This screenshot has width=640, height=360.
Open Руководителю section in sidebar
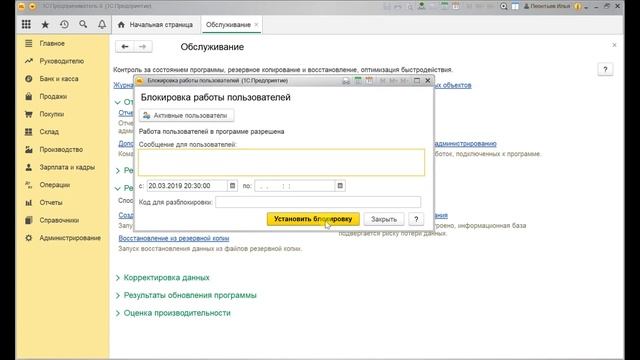(x=62, y=61)
